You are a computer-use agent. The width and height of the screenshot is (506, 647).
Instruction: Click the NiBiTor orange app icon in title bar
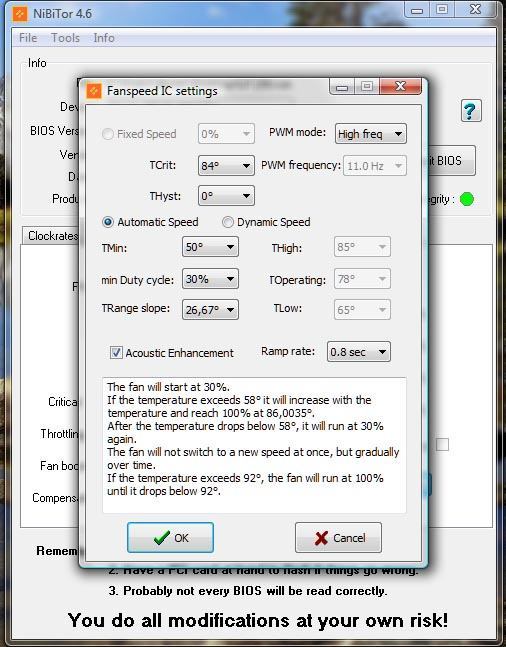click(20, 14)
